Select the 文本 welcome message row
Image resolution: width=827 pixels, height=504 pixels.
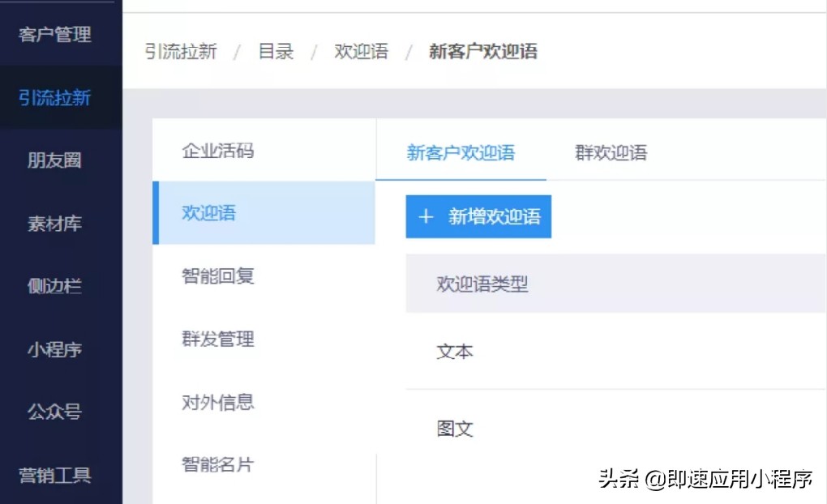point(455,352)
